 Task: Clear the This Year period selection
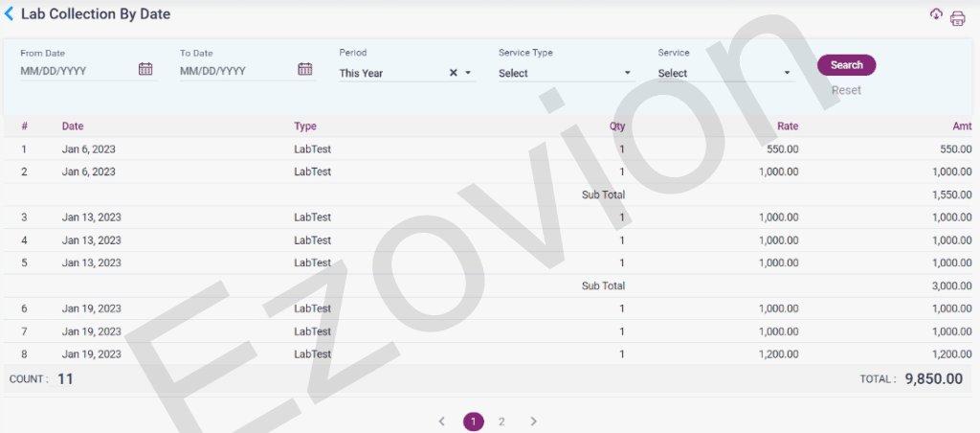(453, 73)
